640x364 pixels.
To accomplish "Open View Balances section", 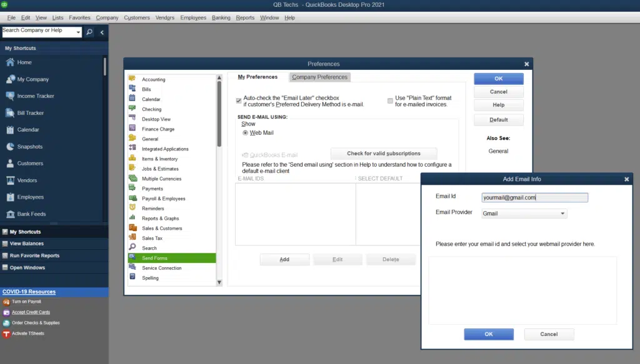I will pyautogui.click(x=26, y=243).
